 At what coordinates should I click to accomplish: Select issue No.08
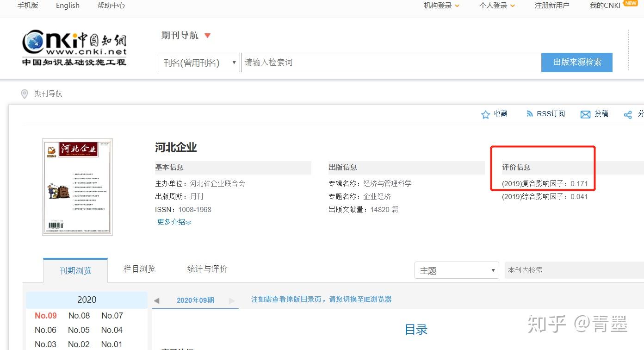click(79, 316)
